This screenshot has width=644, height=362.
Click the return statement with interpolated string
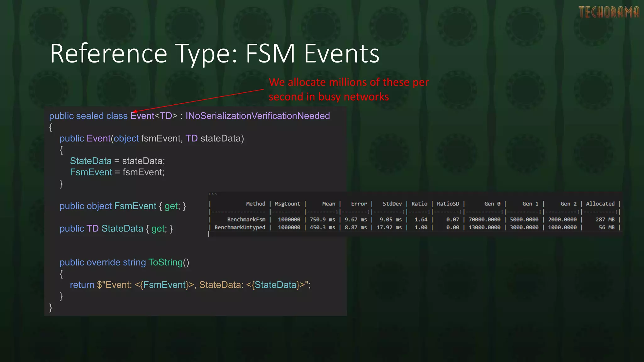pyautogui.click(x=190, y=285)
